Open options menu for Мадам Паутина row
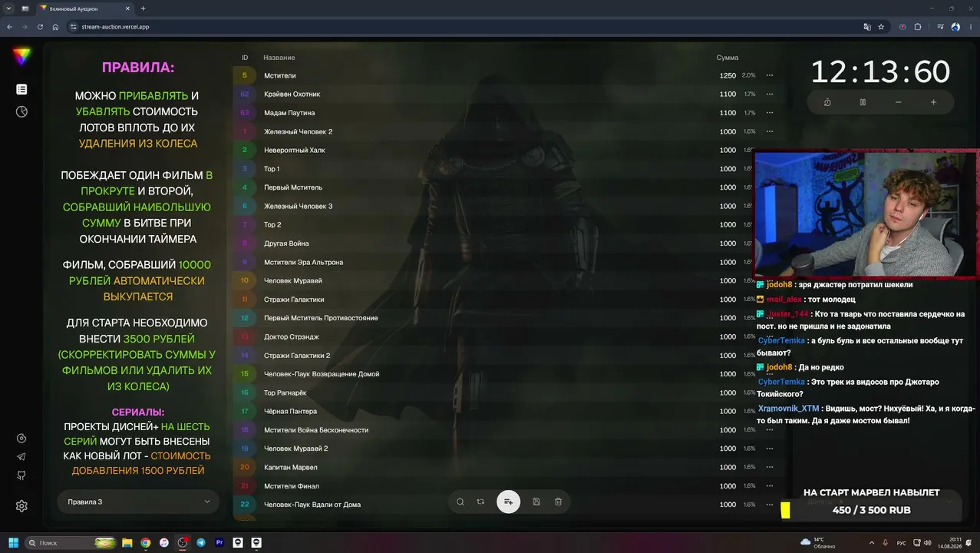 [x=770, y=113]
